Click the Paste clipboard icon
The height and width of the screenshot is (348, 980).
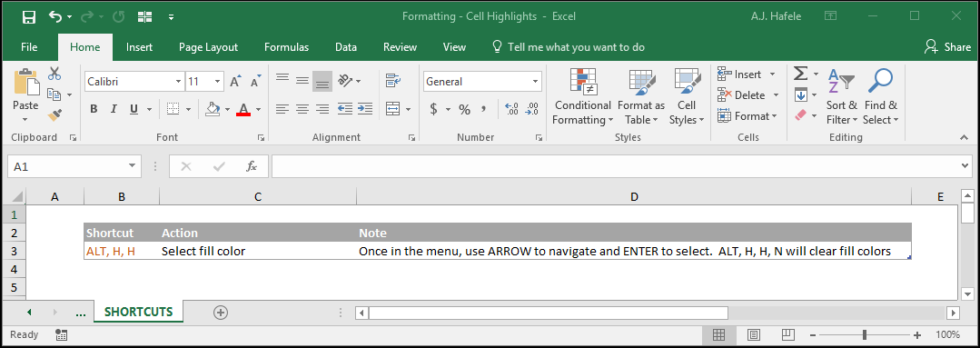pyautogui.click(x=25, y=83)
